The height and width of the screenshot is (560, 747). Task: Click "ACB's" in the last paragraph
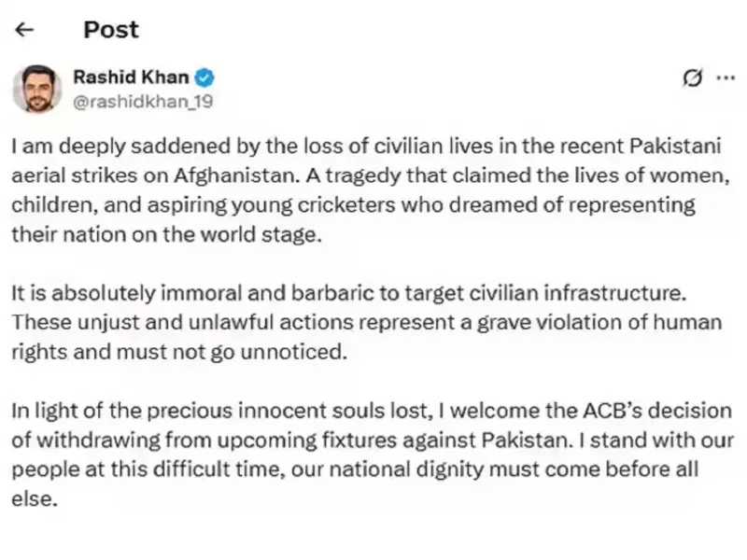click(x=580, y=413)
